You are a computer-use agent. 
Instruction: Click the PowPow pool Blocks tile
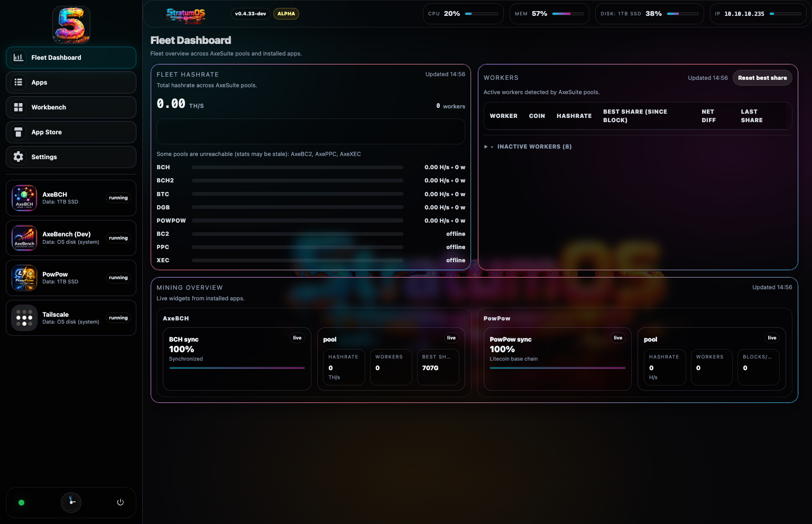click(x=758, y=367)
